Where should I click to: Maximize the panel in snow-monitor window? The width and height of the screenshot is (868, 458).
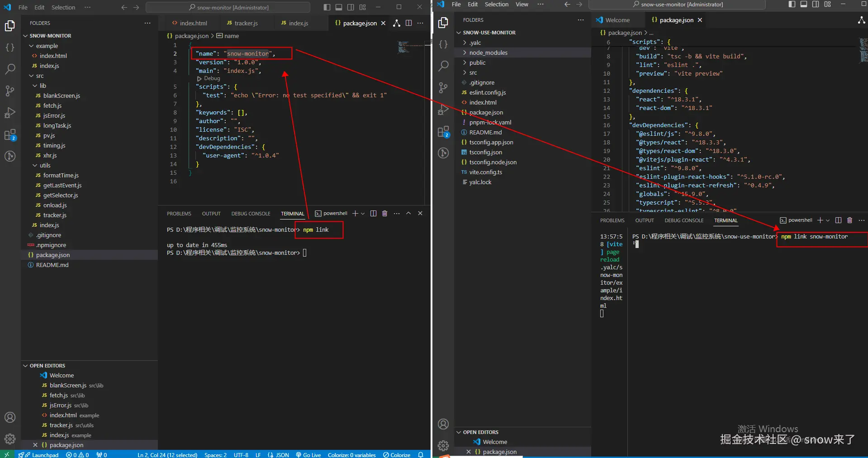(x=408, y=214)
